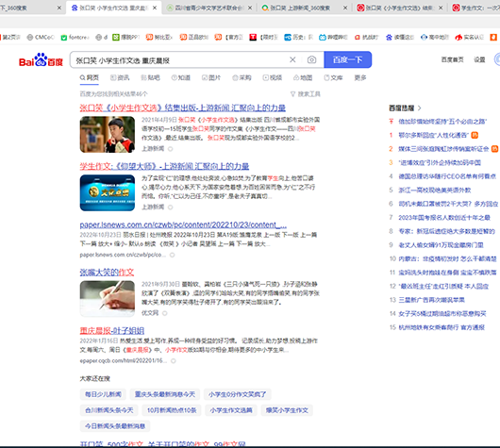Click the handwriting thumbnail of 张嘴大笑的作文

108,299
